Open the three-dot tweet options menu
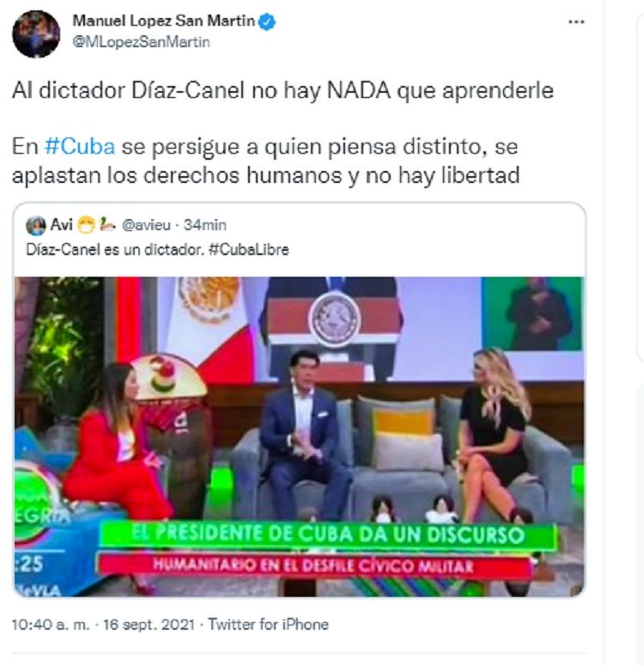 point(576,21)
